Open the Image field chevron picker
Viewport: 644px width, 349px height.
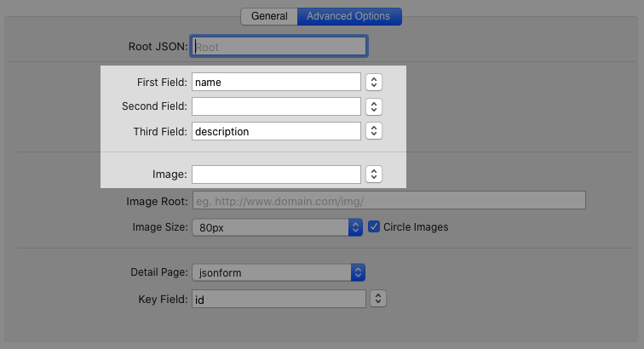373,174
